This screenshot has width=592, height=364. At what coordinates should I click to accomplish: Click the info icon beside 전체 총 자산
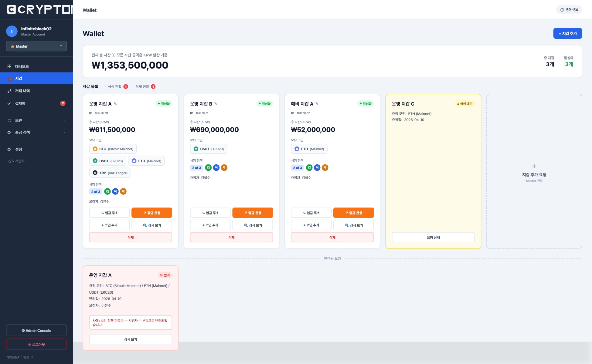pyautogui.click(x=114, y=55)
